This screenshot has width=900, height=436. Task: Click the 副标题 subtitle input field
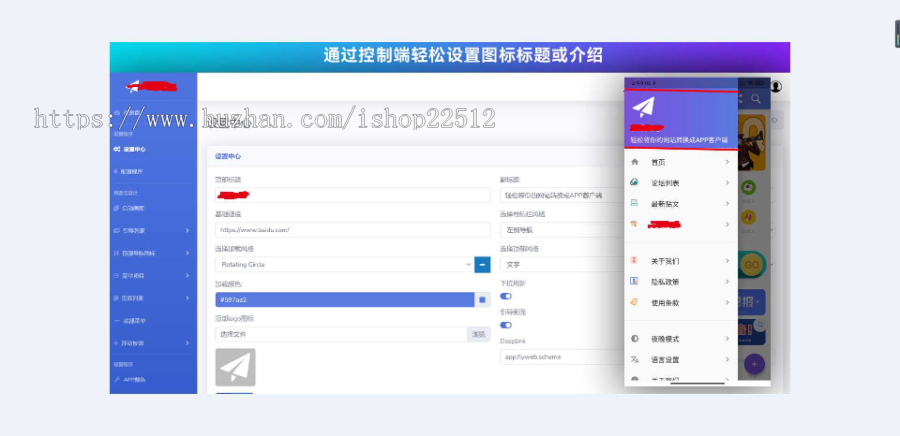coord(561,195)
